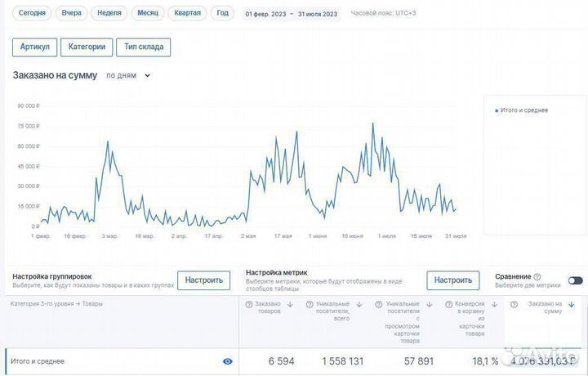Toggle the 'Сравнение' comparison switch
588x376 pixels.
click(575, 280)
